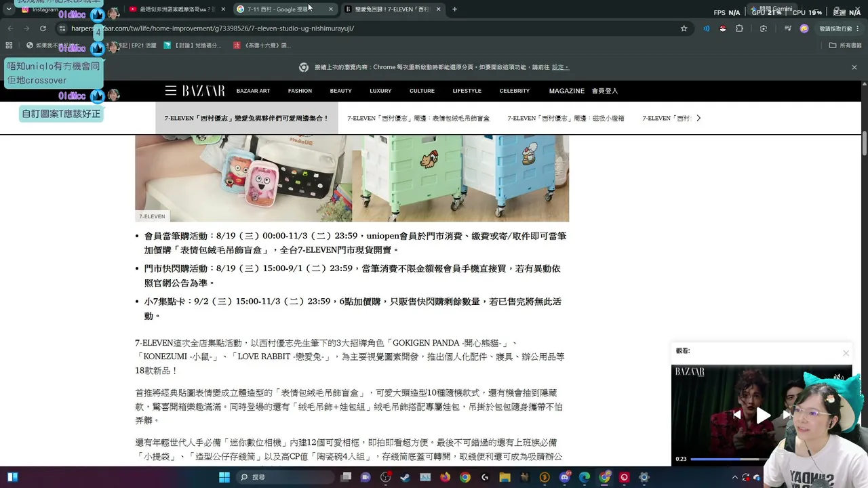Open the Chrome profile avatar
The height and width of the screenshot is (488, 868).
[804, 28]
